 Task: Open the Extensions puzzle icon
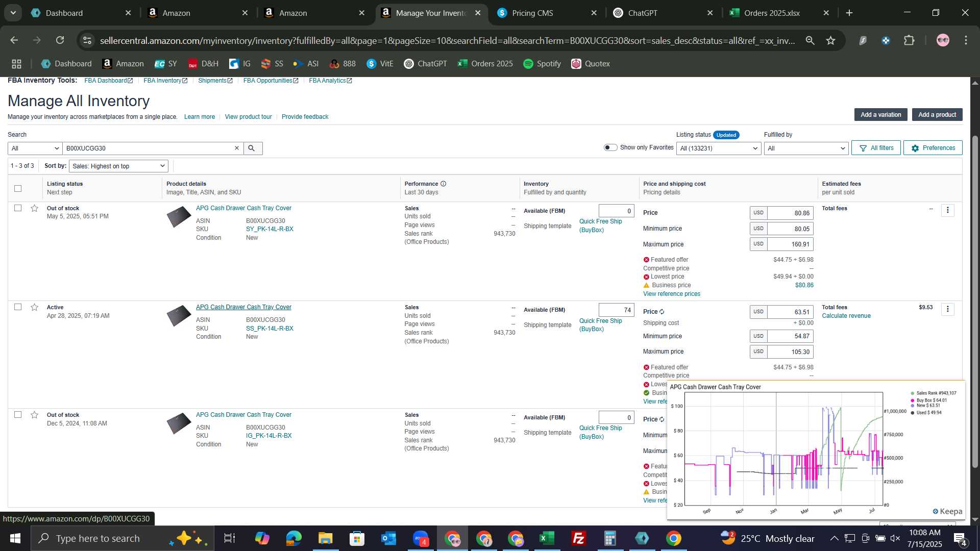909,40
